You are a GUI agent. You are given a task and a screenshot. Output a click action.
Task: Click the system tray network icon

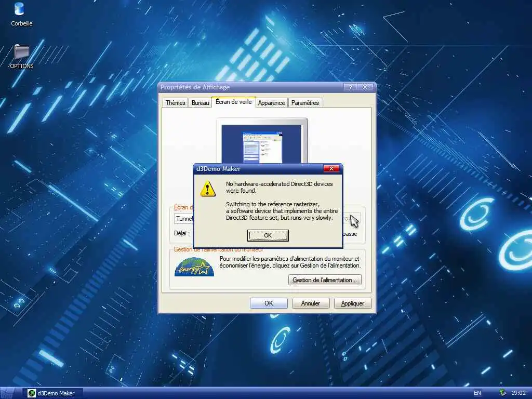[x=502, y=393]
